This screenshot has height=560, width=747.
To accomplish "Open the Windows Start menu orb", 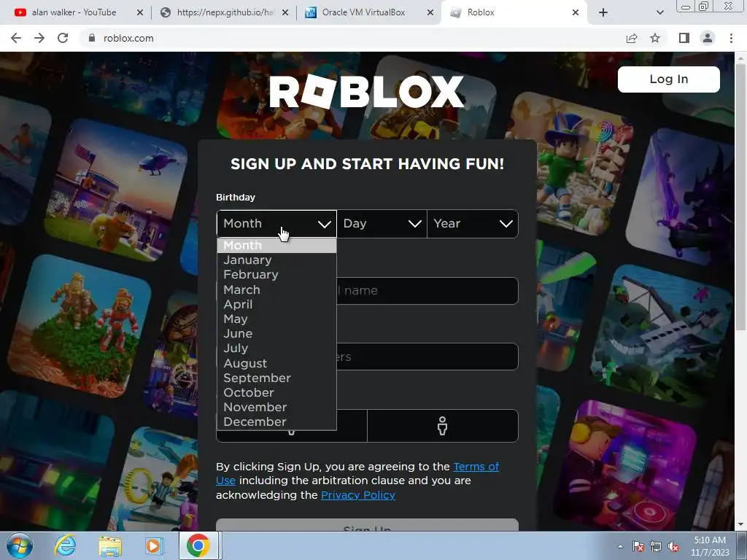I will coord(20,545).
